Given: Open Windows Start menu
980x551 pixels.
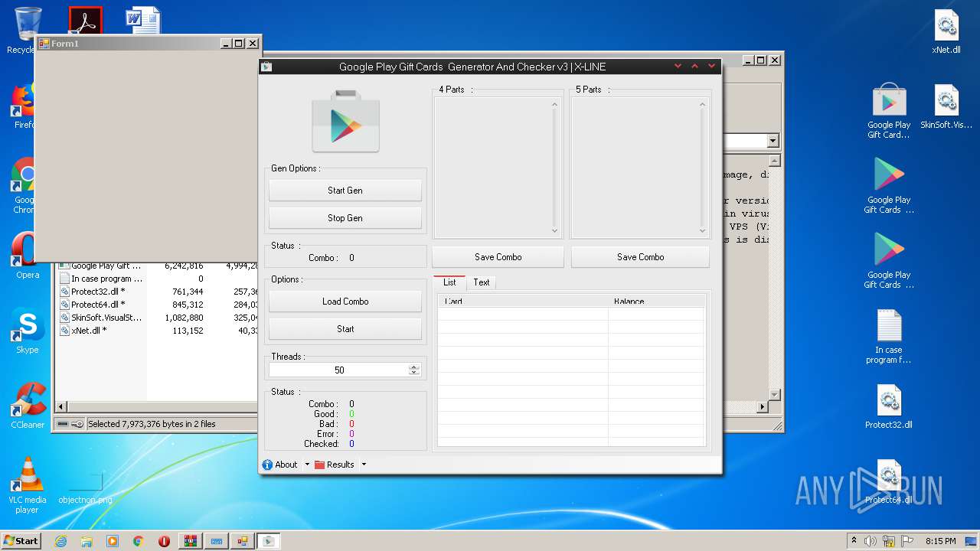Looking at the screenshot, I should pyautogui.click(x=21, y=540).
